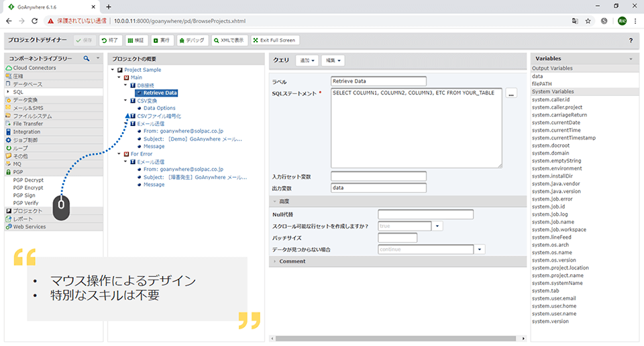Select system.job.name variable
The width and height of the screenshot is (644, 346).
click(553, 222)
